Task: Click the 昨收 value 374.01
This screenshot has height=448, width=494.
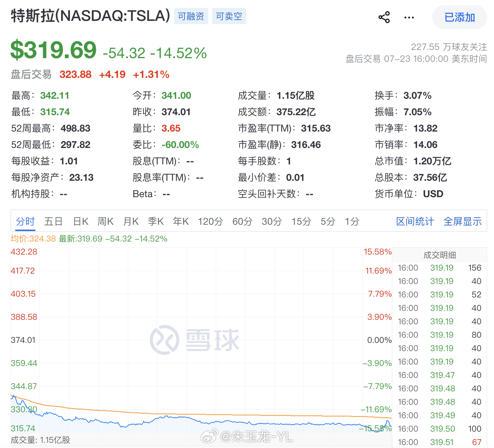Action: pos(176,112)
